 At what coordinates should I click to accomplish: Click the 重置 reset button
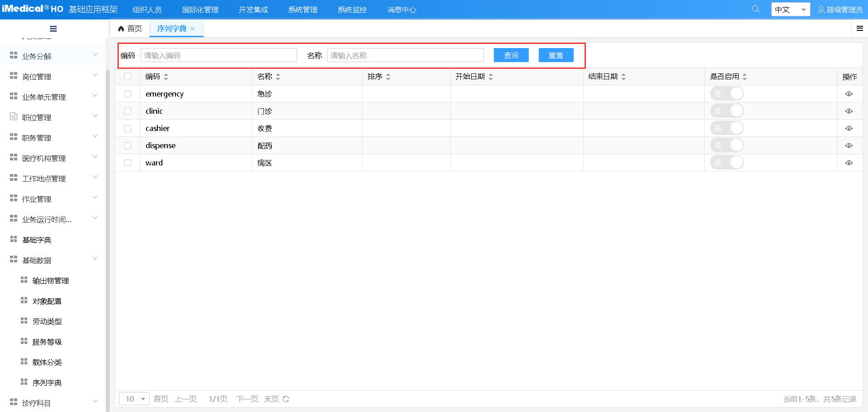click(556, 55)
